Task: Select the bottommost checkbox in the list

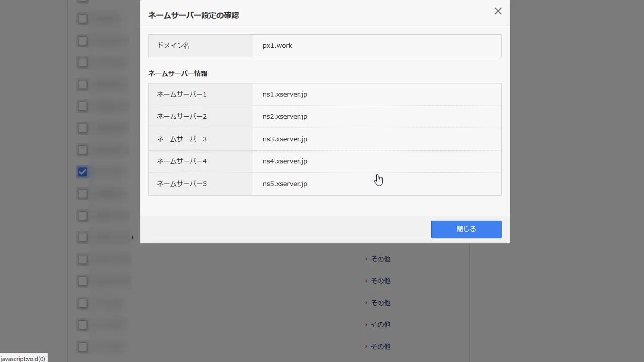Action: pyautogui.click(x=83, y=347)
